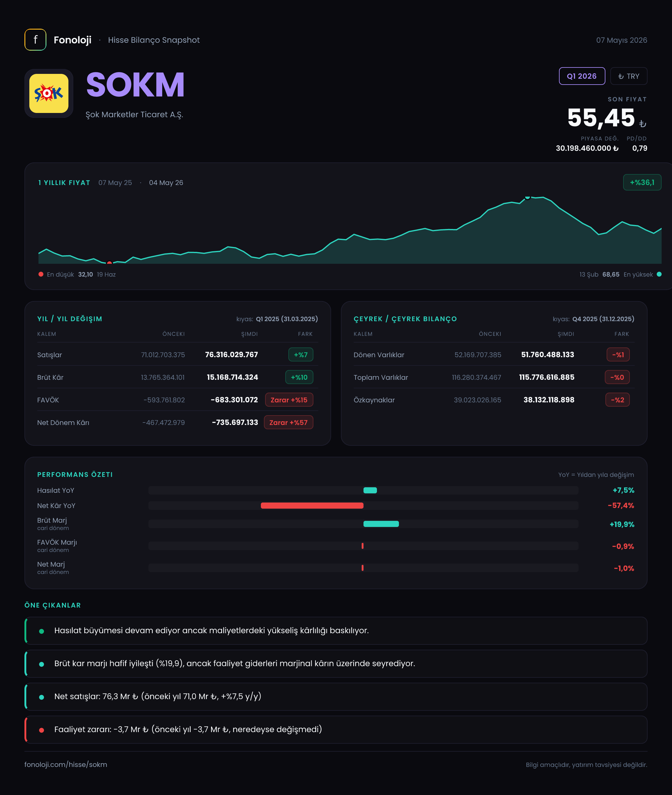
Task: Click Net Dönem Kârı value -735.697.133
Action: [235, 422]
